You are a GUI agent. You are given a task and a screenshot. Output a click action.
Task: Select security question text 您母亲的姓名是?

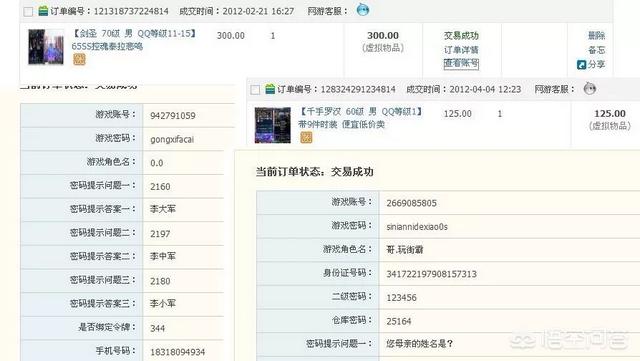420,344
